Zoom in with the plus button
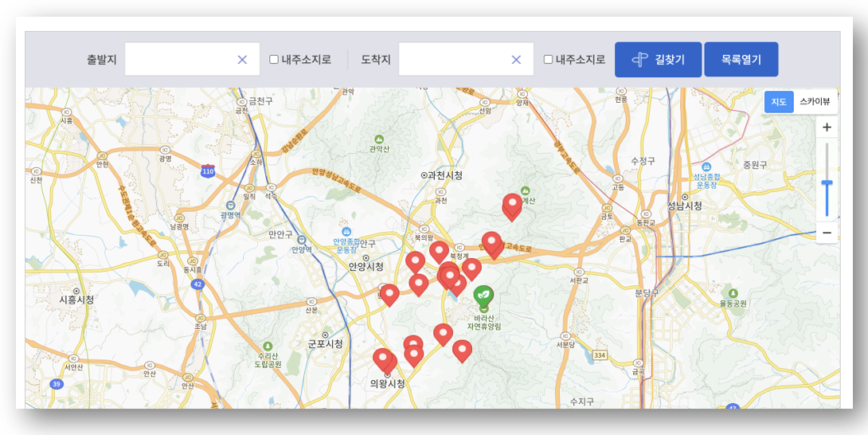 pos(827,127)
